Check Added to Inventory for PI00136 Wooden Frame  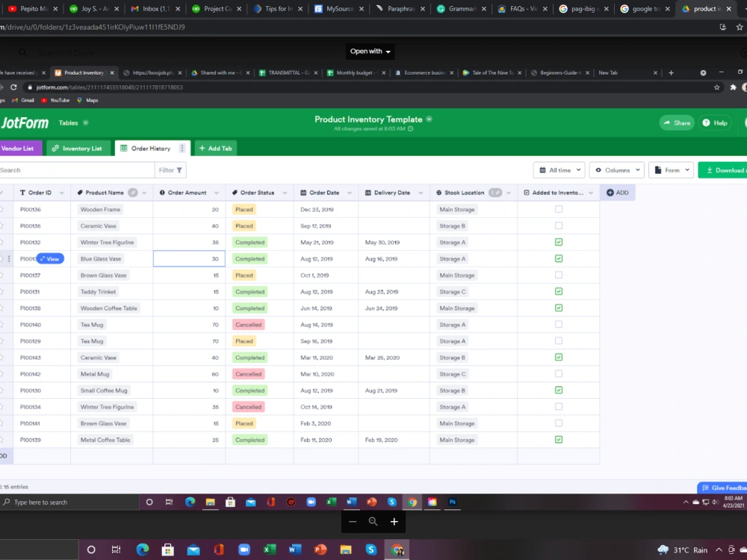tap(558, 209)
